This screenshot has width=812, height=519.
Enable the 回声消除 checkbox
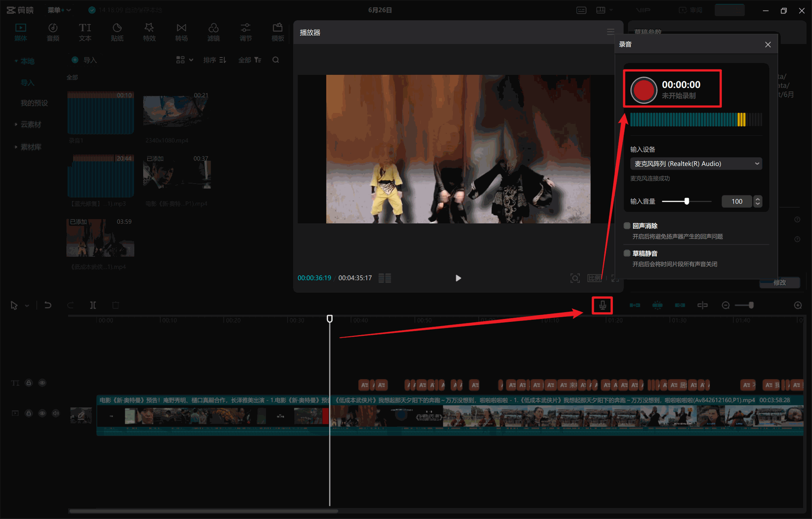point(627,225)
